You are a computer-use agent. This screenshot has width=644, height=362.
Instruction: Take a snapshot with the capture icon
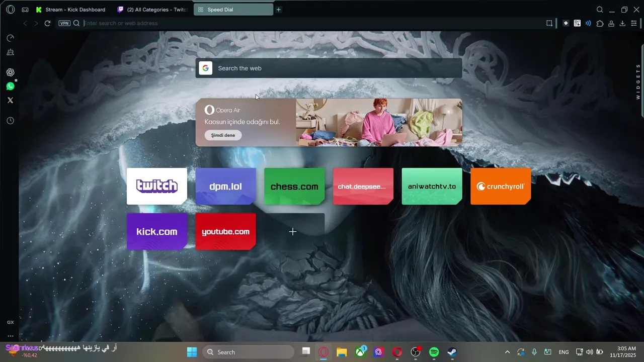click(549, 23)
